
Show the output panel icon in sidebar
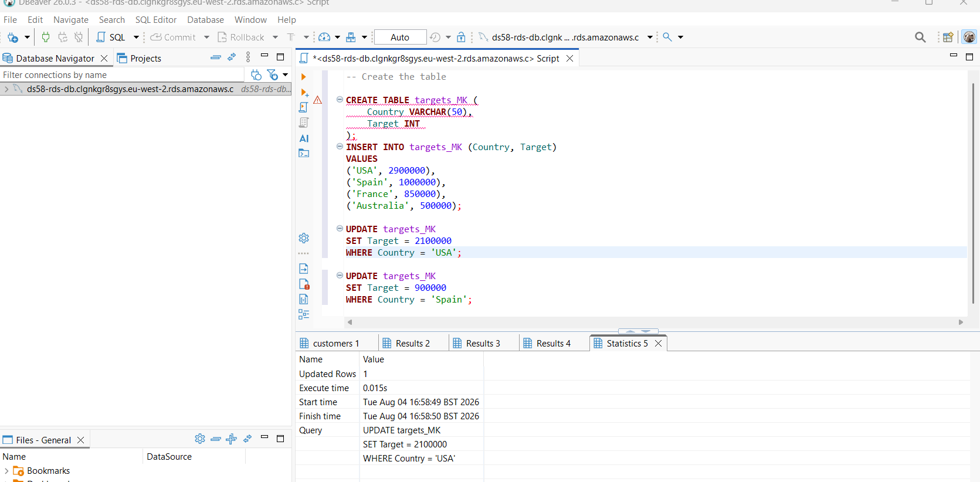(304, 269)
